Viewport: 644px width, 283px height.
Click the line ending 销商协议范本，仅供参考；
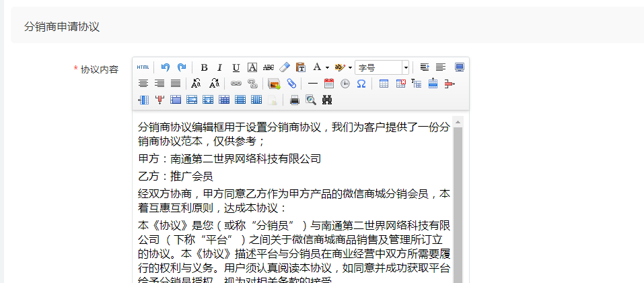pyautogui.click(x=203, y=141)
